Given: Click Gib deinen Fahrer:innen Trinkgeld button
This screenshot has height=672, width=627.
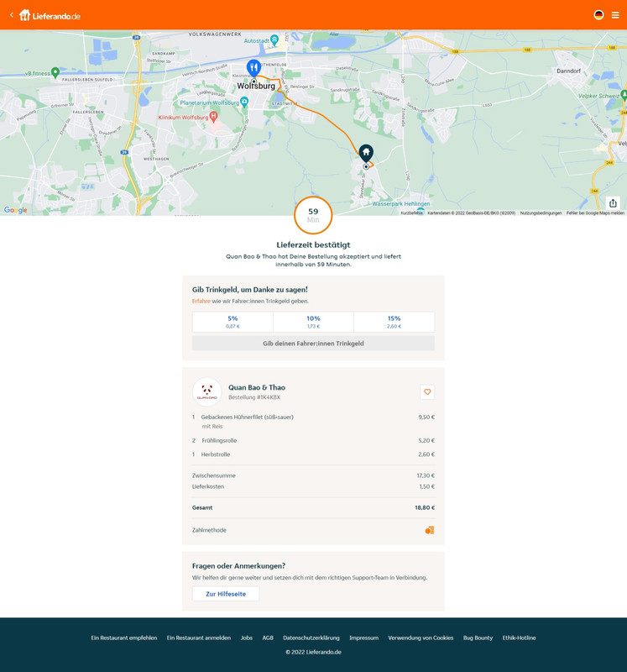Looking at the screenshot, I should click(313, 344).
